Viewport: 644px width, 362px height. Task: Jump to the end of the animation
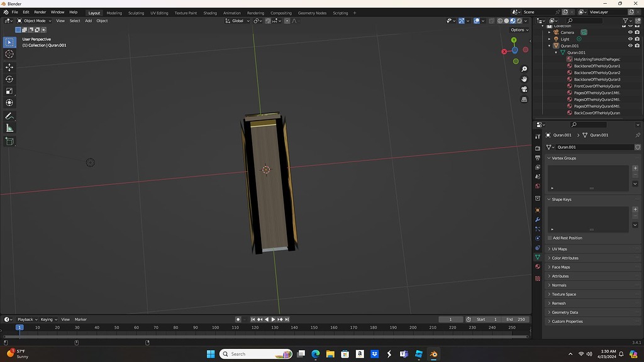tap(287, 319)
